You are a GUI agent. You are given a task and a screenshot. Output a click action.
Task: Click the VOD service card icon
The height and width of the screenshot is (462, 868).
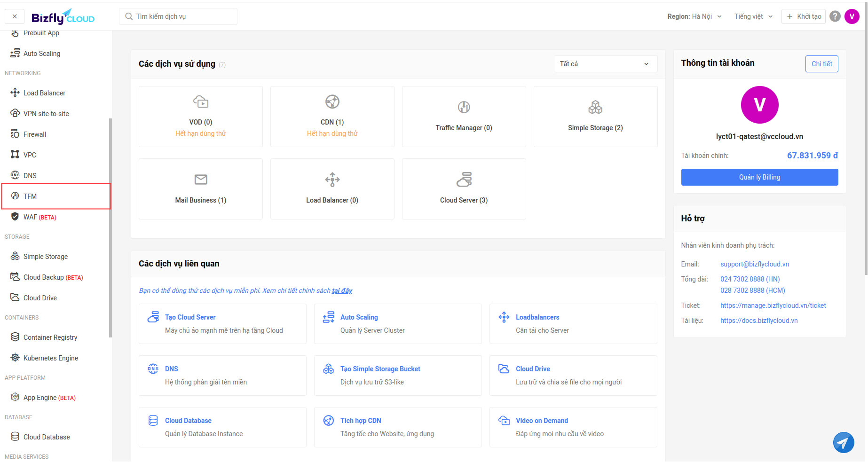tap(201, 102)
